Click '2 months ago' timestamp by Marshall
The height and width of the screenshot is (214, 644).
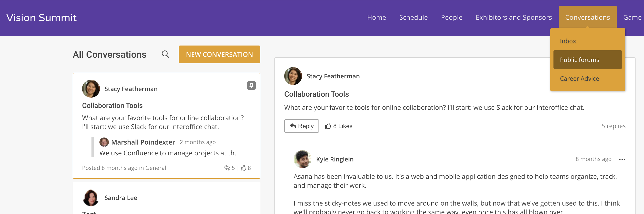(197, 142)
